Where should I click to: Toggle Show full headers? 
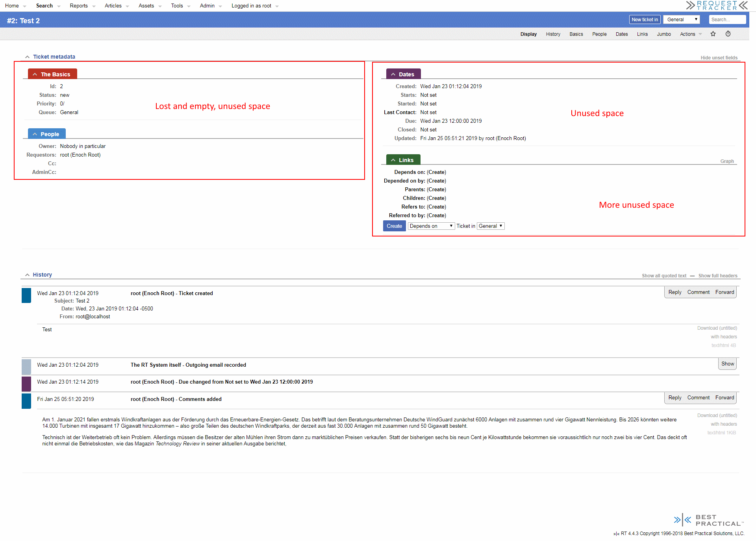click(717, 276)
